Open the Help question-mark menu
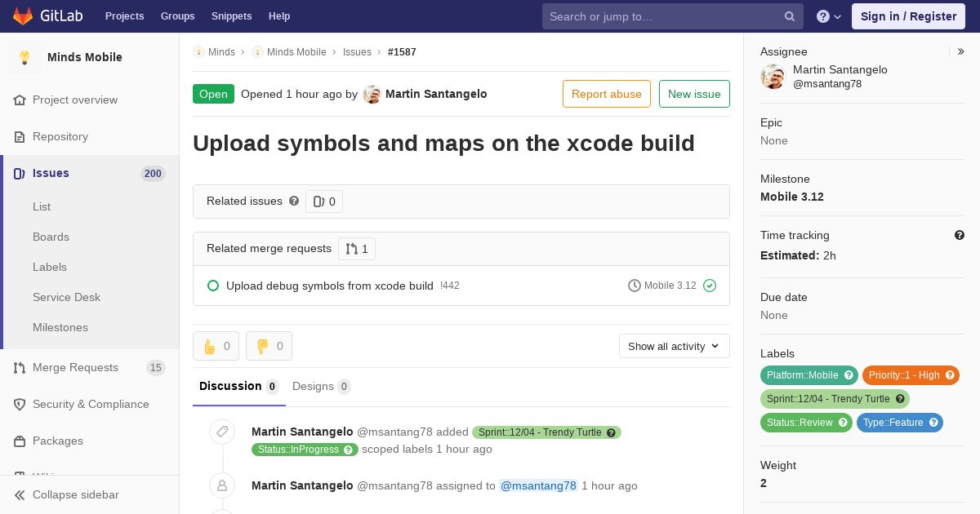The height and width of the screenshot is (514, 980). tap(829, 16)
